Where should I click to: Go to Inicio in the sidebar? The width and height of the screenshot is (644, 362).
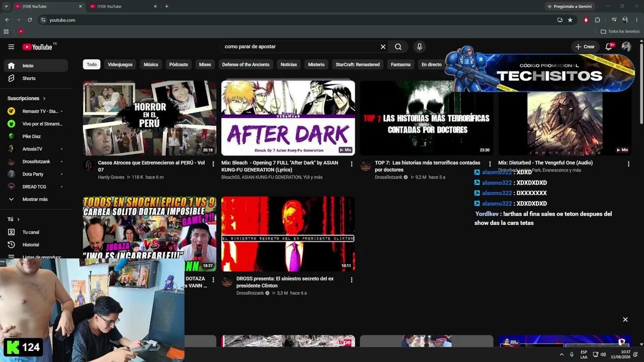tap(36, 66)
